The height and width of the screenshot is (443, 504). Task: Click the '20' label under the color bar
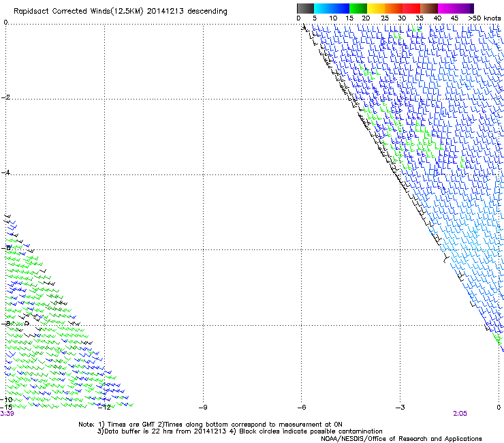click(x=366, y=18)
